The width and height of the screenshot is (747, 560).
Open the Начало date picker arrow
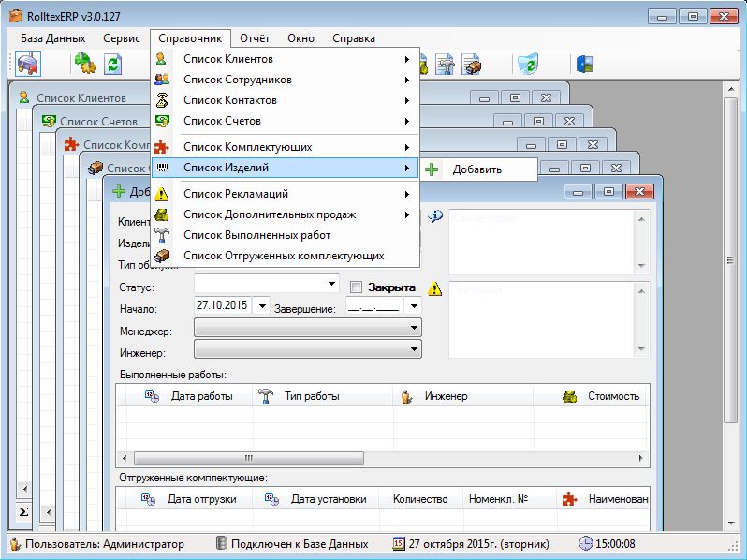[x=262, y=305]
